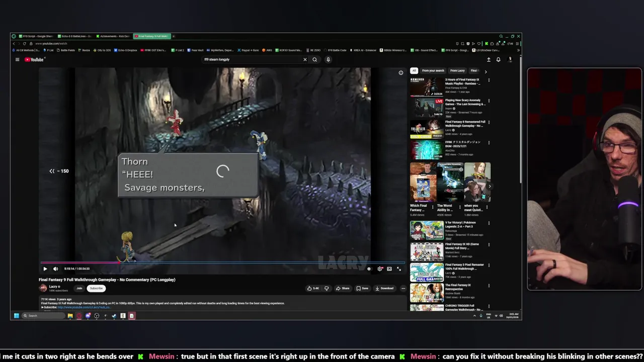Open options for Playing New Scary Anomaly Games
Screen dimensions: 644x362
[489, 101]
